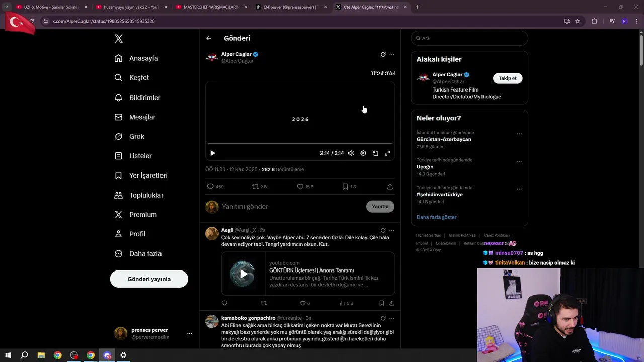Viewport: 644px width, 362px height.
Task: Share the main post
Action: tap(390, 187)
